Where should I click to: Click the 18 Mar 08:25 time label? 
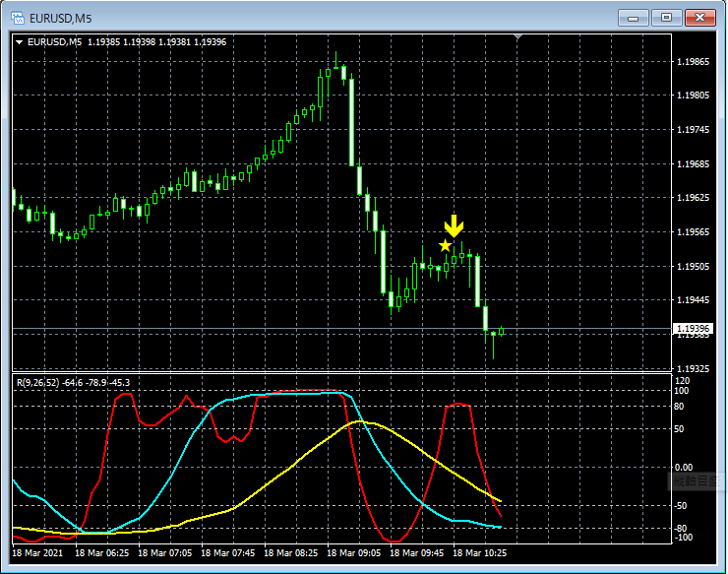290,553
